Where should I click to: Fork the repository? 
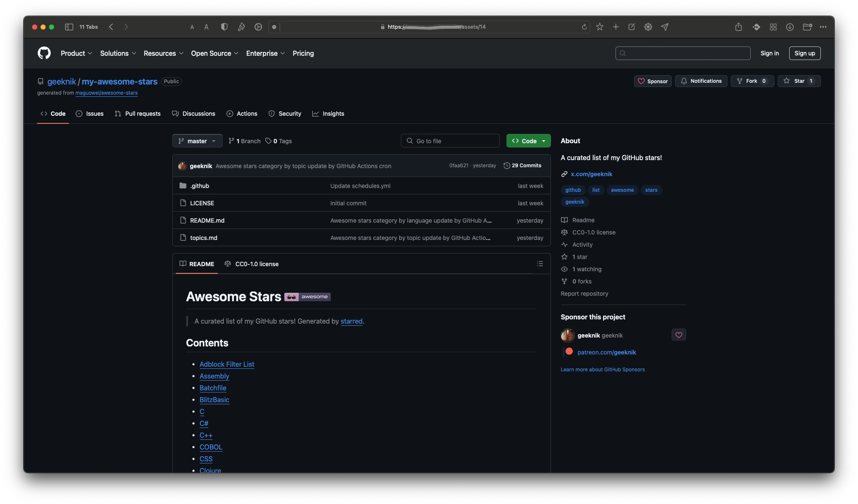click(752, 81)
